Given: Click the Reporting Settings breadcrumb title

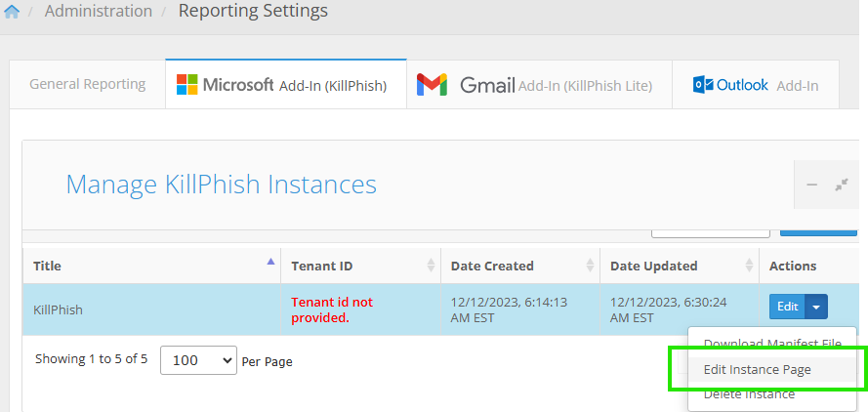Looking at the screenshot, I should tap(253, 11).
